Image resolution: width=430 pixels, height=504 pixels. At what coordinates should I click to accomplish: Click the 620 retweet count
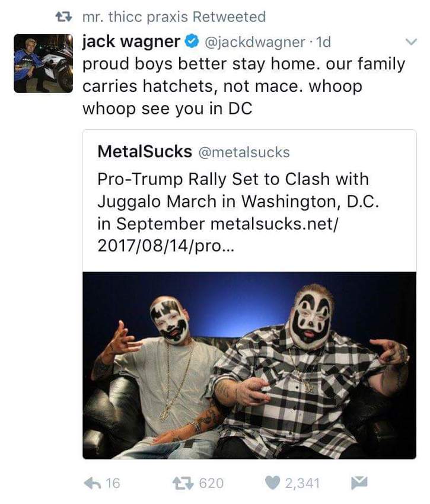click(x=211, y=483)
